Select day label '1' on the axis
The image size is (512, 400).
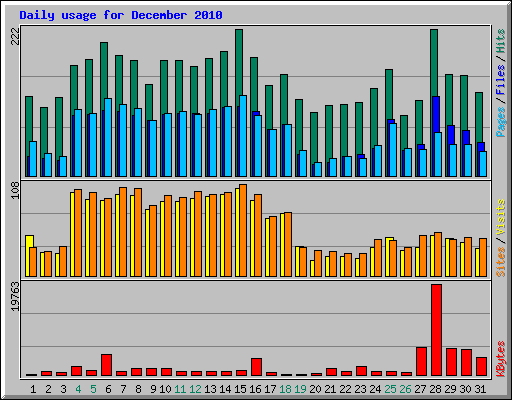33,389
